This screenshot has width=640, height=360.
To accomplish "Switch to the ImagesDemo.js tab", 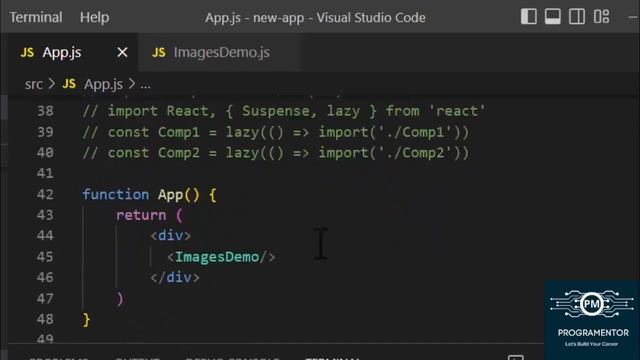I will point(220,52).
